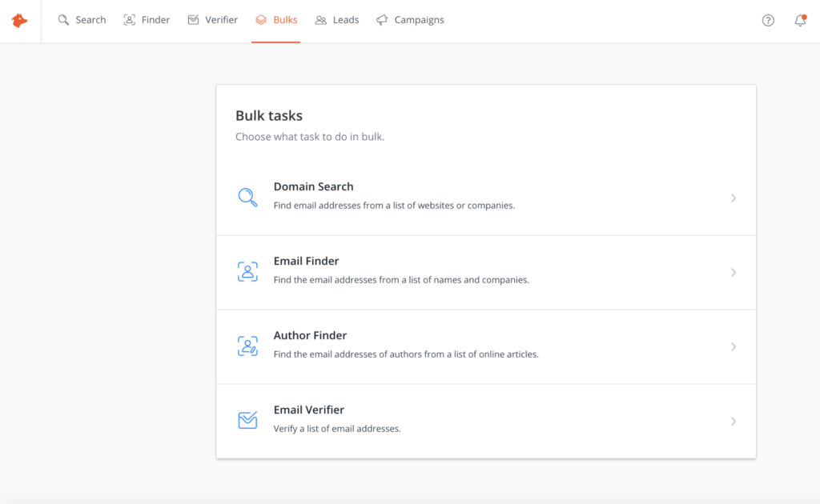
Task: Click the Domain Search magnifier icon
Action: pos(247,196)
